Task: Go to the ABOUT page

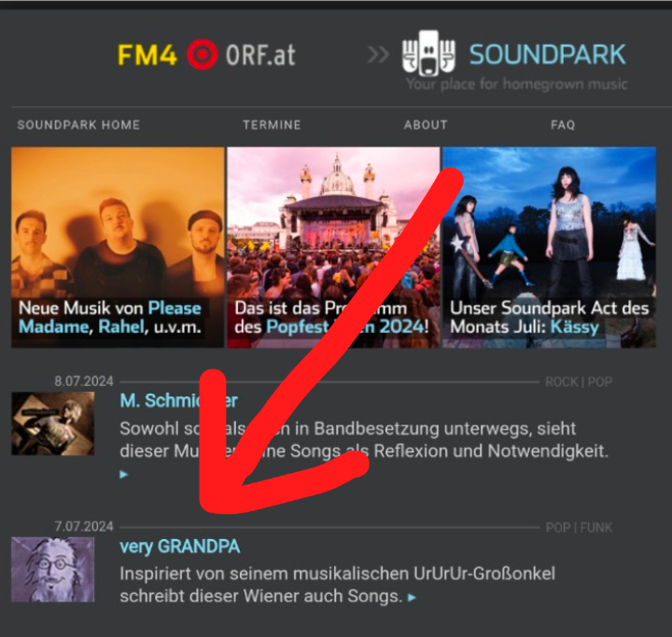Action: click(x=426, y=125)
